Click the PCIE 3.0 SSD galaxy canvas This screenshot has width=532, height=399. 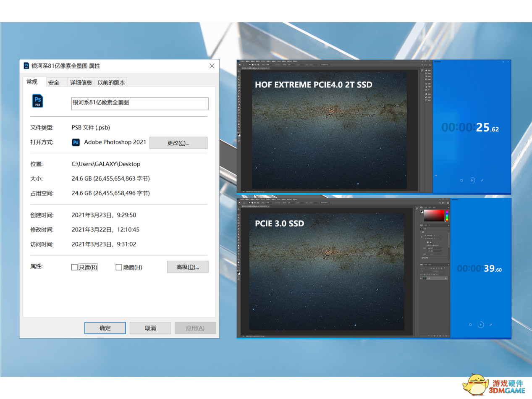tap(327, 271)
